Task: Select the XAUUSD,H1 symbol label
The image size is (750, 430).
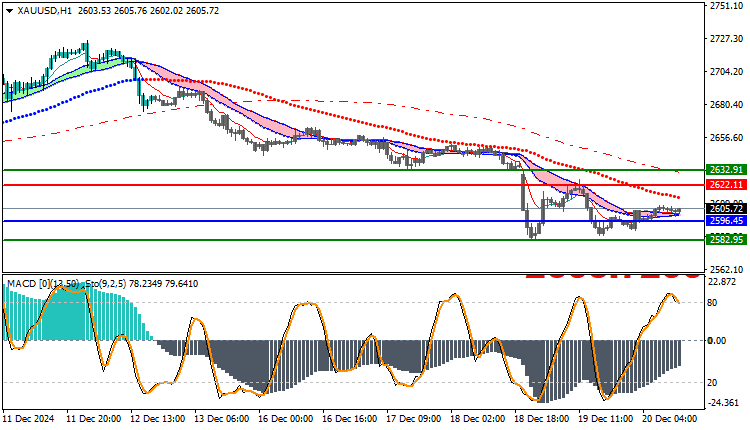Action: click(x=44, y=11)
